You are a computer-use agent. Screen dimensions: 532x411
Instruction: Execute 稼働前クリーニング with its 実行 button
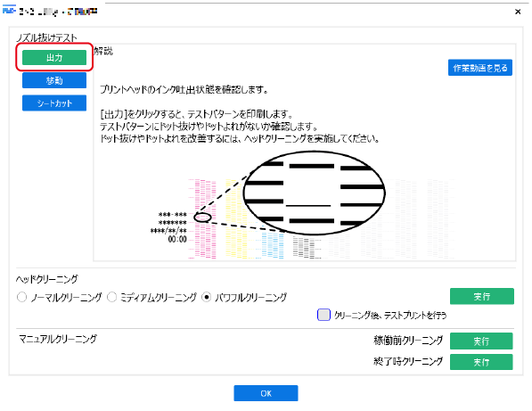481,341
